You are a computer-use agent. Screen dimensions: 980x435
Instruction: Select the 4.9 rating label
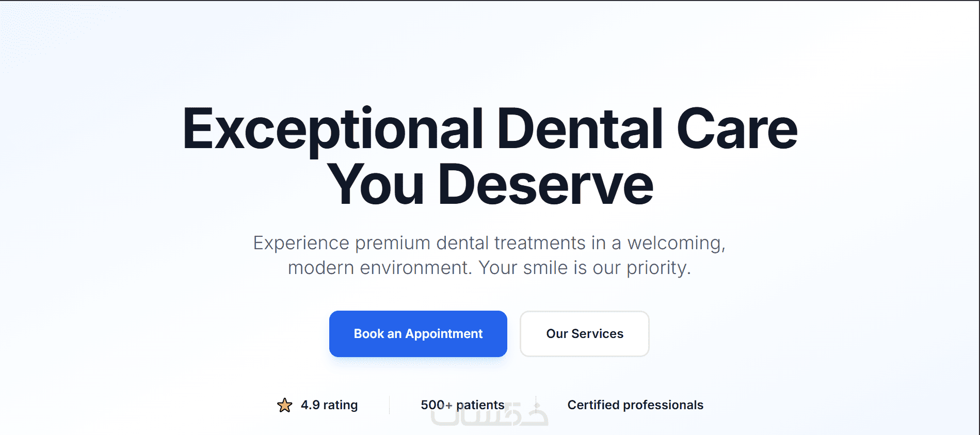(x=329, y=405)
